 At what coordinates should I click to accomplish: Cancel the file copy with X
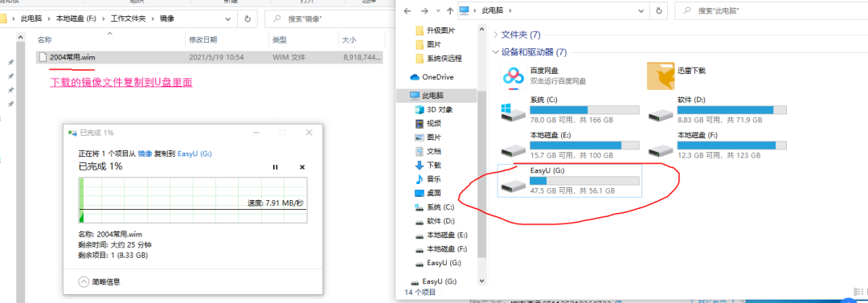301,167
